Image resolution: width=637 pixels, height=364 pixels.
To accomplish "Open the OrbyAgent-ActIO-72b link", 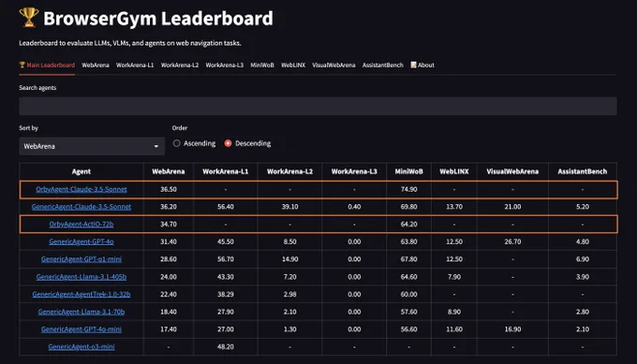I will click(x=81, y=224).
